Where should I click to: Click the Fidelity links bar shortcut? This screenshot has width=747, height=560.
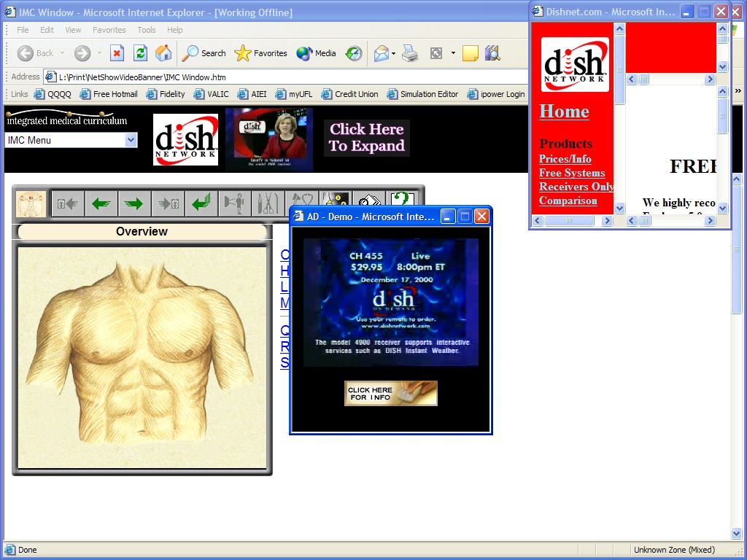[x=166, y=94]
